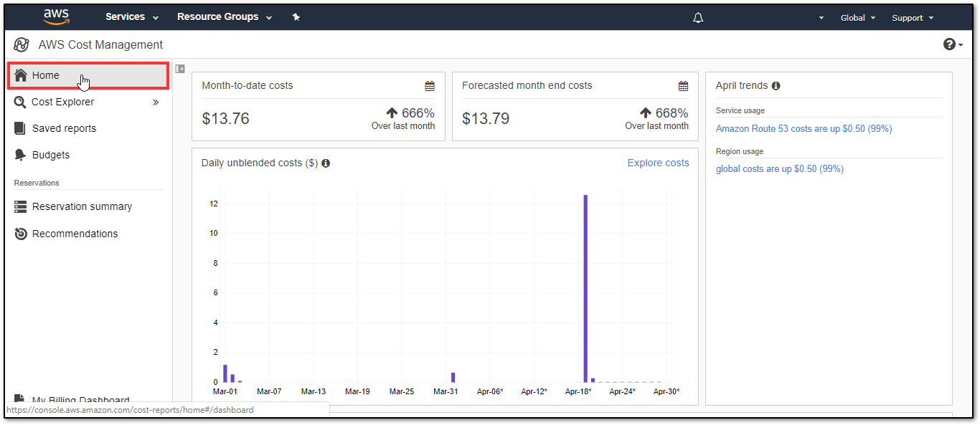This screenshot has height=425, width=980.
Task: Open the Resource Groups menu
Action: point(225,17)
